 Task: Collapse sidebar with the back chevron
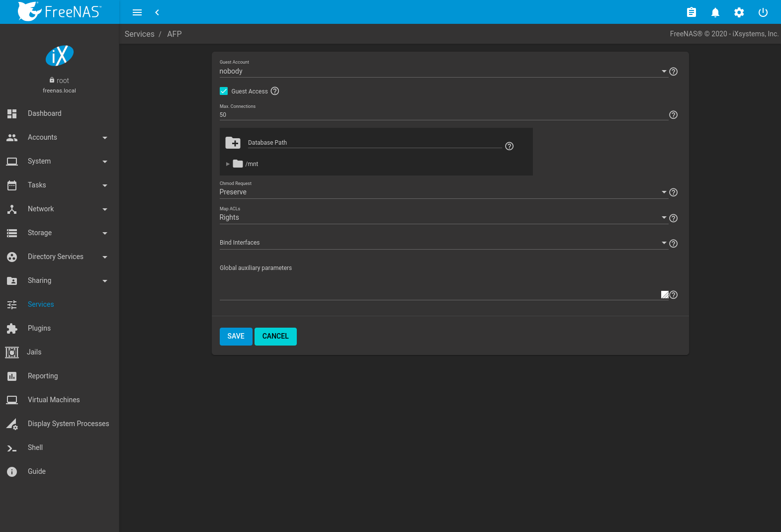pyautogui.click(x=157, y=12)
